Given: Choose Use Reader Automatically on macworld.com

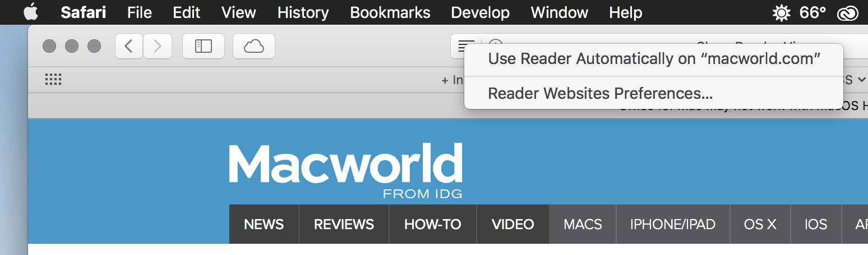Looking at the screenshot, I should (654, 59).
